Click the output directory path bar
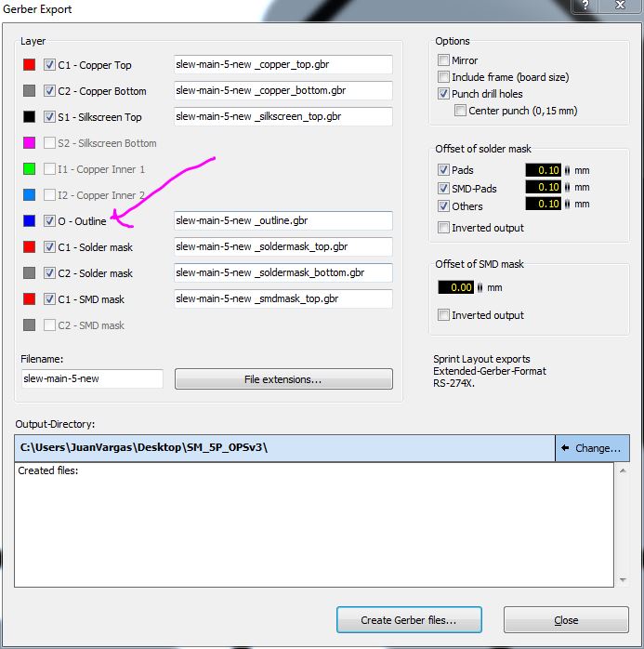The height and width of the screenshot is (649, 644). (x=284, y=448)
